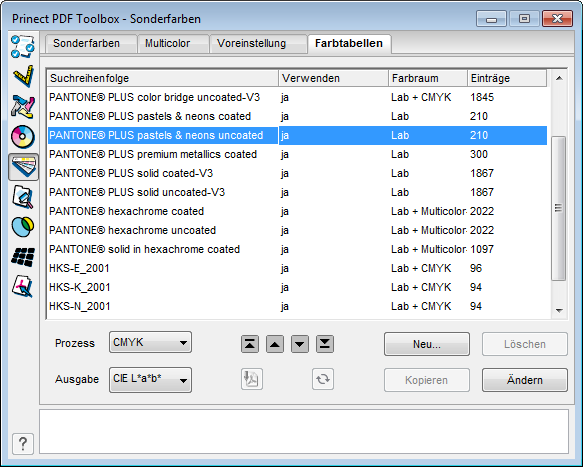Select the spot color swatch fan tool
Viewport: 583px width, 467px height.
click(24, 167)
